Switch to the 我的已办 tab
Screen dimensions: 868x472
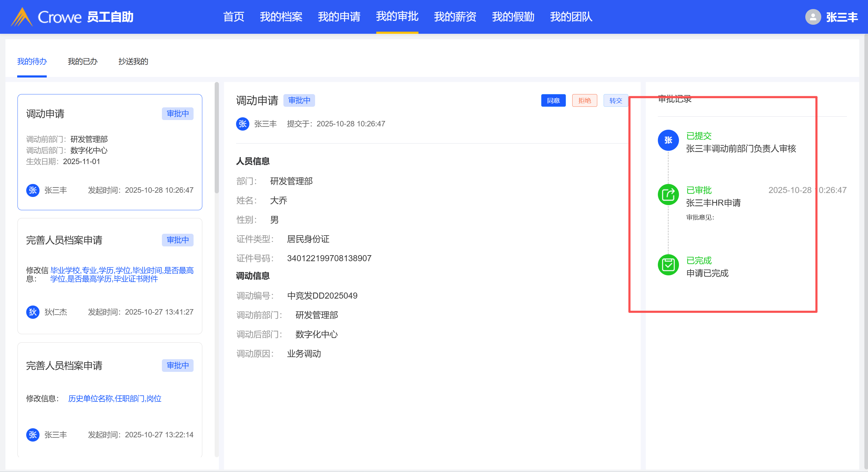click(x=83, y=61)
